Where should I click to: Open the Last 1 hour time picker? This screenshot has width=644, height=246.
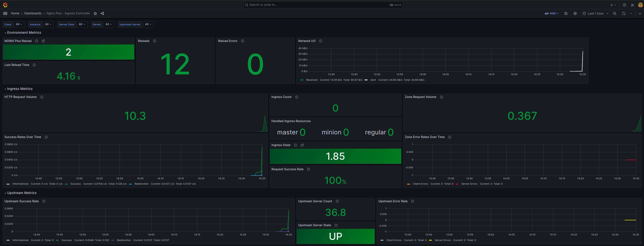pyautogui.click(x=595, y=13)
